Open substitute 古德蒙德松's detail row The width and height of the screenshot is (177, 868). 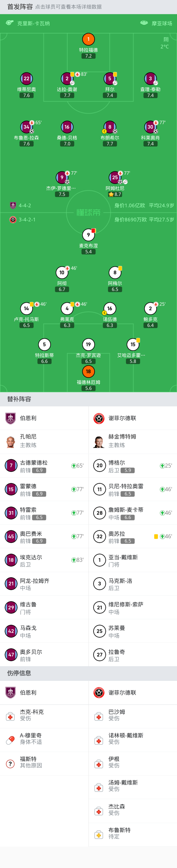coord(44,466)
